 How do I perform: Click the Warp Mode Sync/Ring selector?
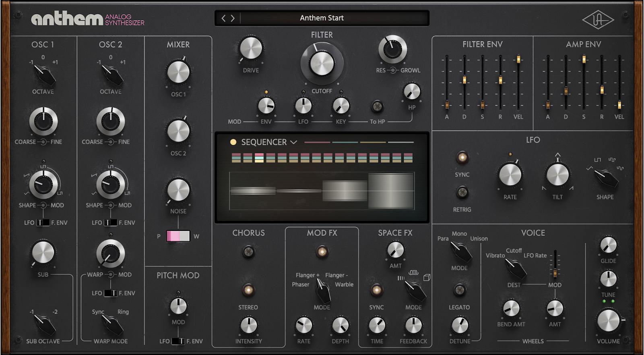point(112,325)
